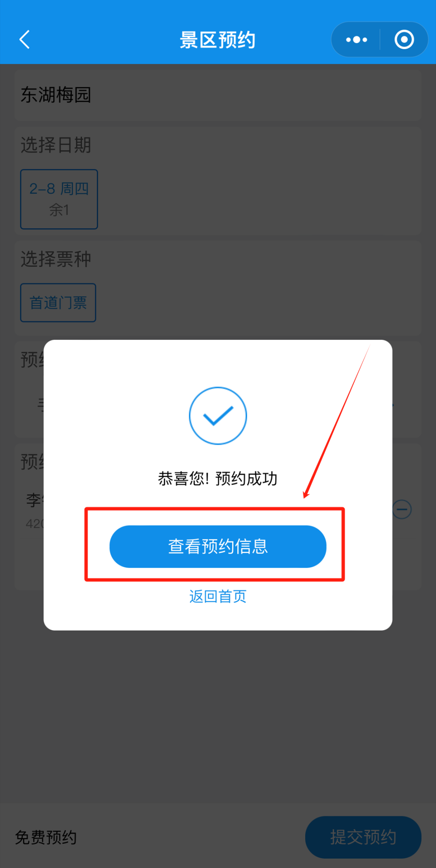Click the 余1 remaining count text

pyautogui.click(x=59, y=210)
